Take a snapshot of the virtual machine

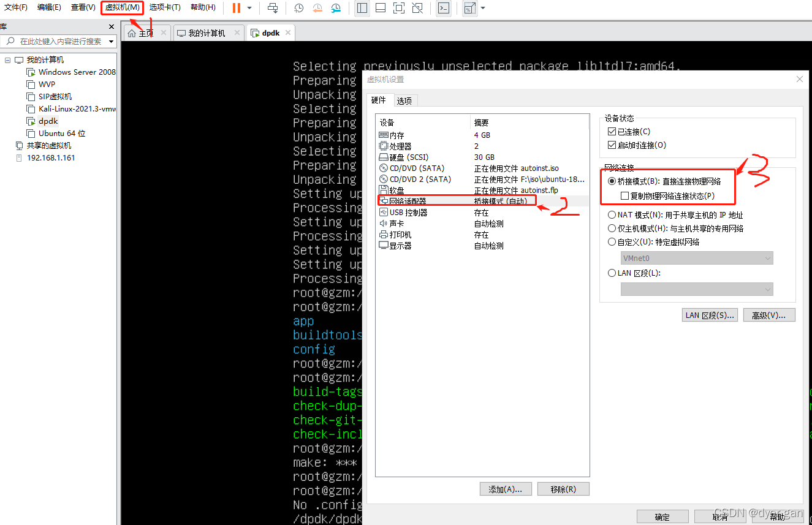click(298, 8)
